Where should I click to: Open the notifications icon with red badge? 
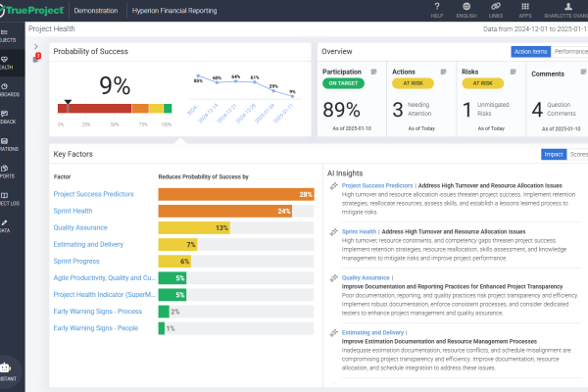click(x=36, y=58)
